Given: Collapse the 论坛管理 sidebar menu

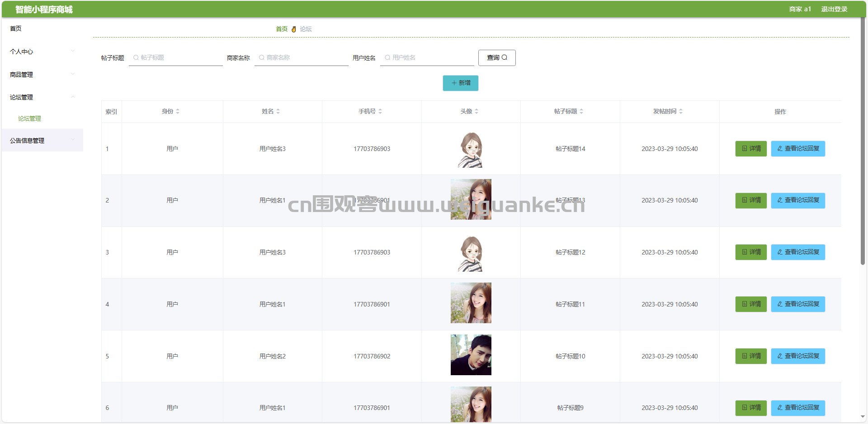Looking at the screenshot, I should [x=42, y=97].
